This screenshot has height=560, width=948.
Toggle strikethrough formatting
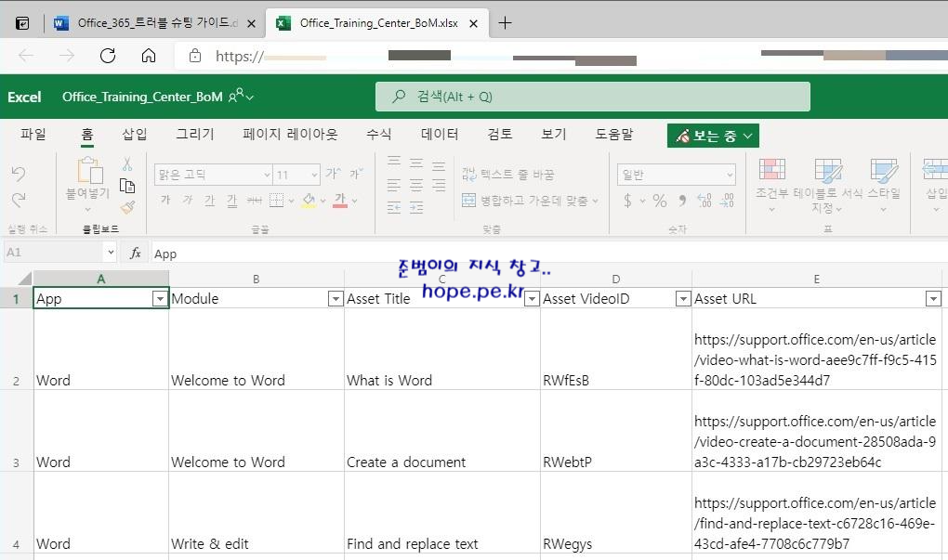[x=254, y=200]
